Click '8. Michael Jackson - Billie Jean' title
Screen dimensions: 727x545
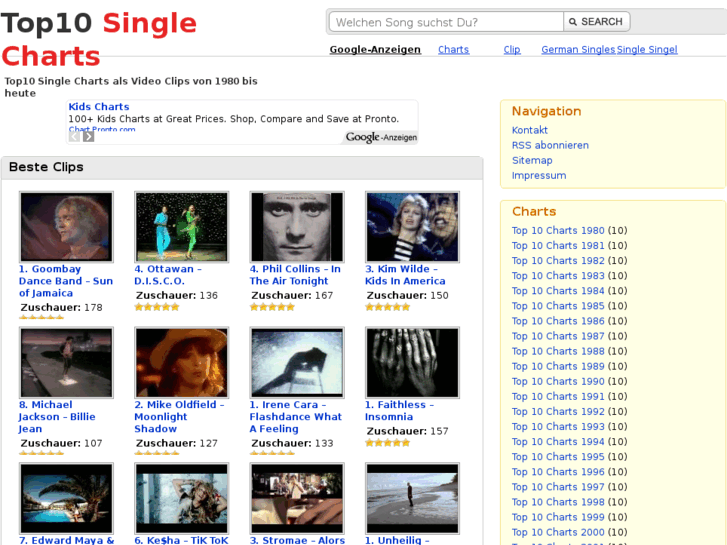coord(57,417)
